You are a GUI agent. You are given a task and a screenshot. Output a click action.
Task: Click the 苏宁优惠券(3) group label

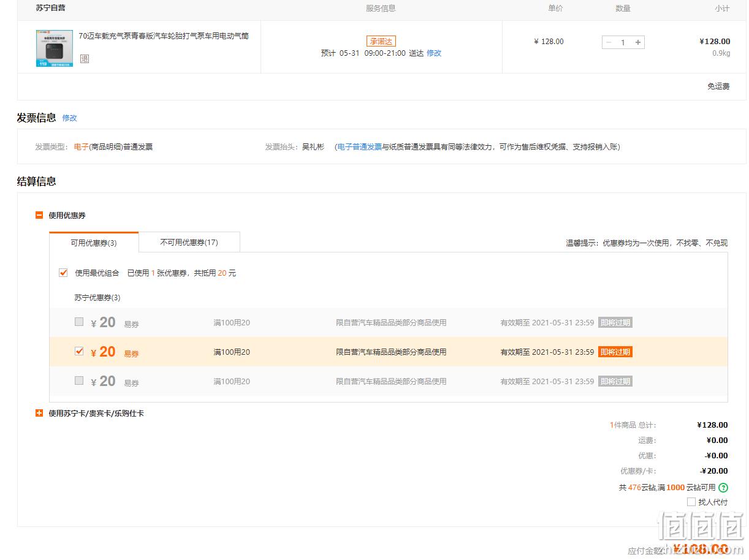97,298
